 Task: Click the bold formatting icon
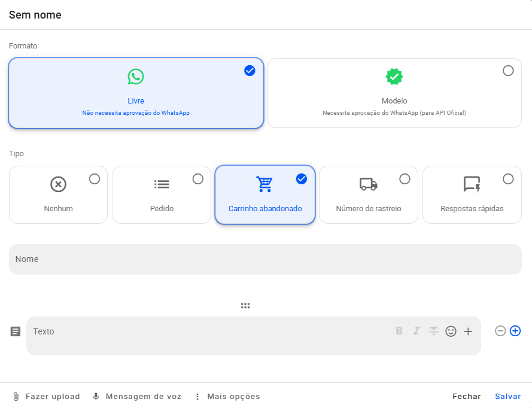click(399, 331)
